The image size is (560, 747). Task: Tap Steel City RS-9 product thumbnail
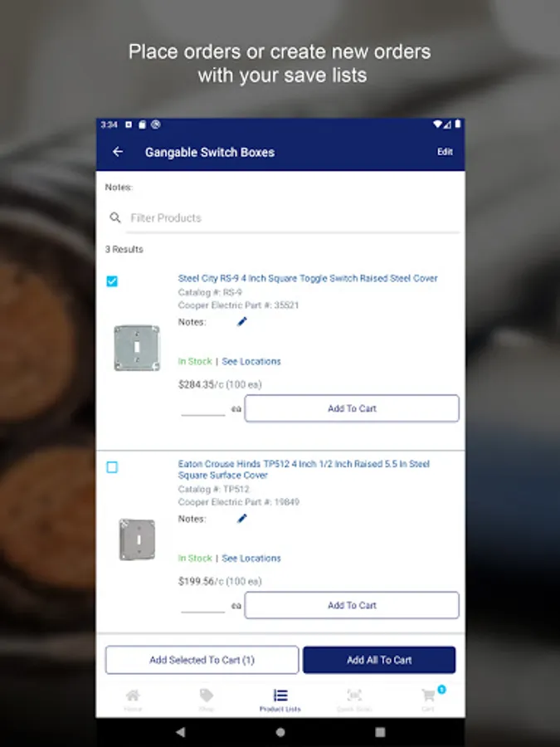coord(137,348)
